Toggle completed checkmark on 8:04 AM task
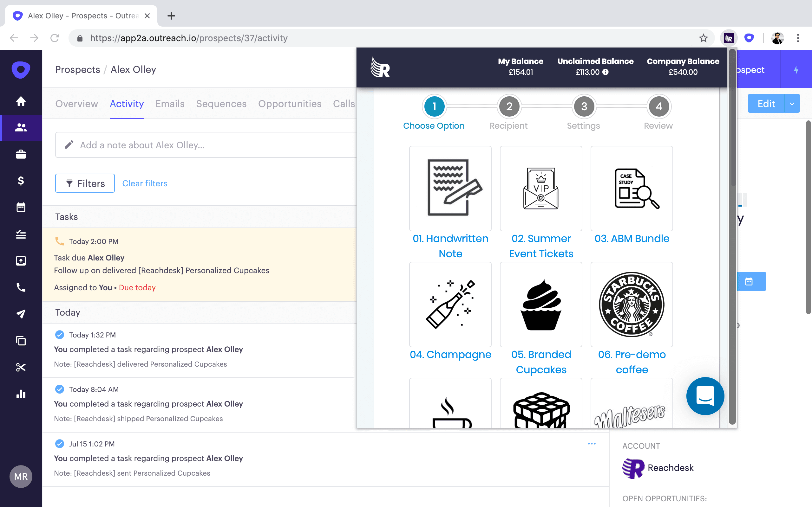The height and width of the screenshot is (507, 812). tap(60, 389)
